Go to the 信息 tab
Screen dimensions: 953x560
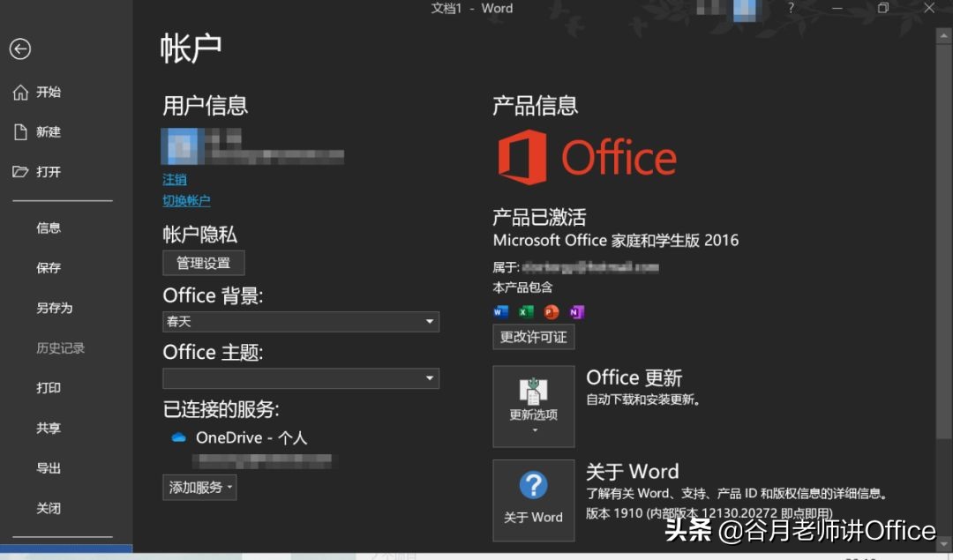(48, 228)
